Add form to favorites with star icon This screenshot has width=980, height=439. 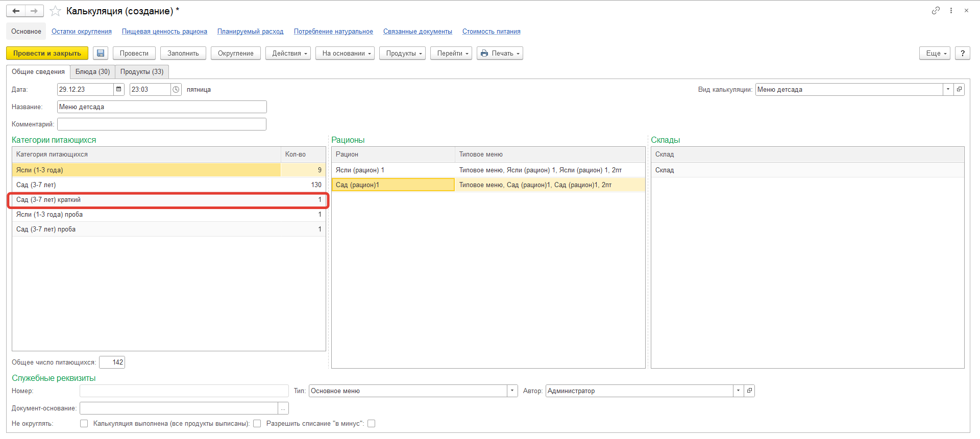click(x=56, y=11)
